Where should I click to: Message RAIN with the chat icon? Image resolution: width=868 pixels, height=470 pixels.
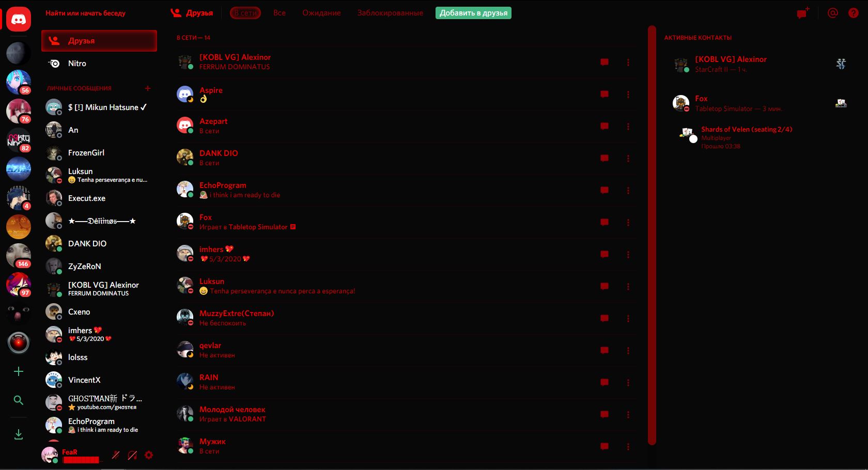click(605, 383)
